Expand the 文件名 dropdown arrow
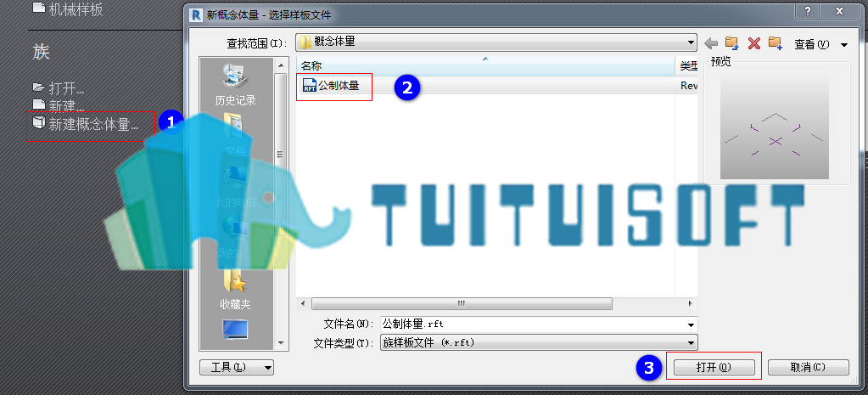The width and height of the screenshot is (868, 395). pyautogui.click(x=691, y=324)
